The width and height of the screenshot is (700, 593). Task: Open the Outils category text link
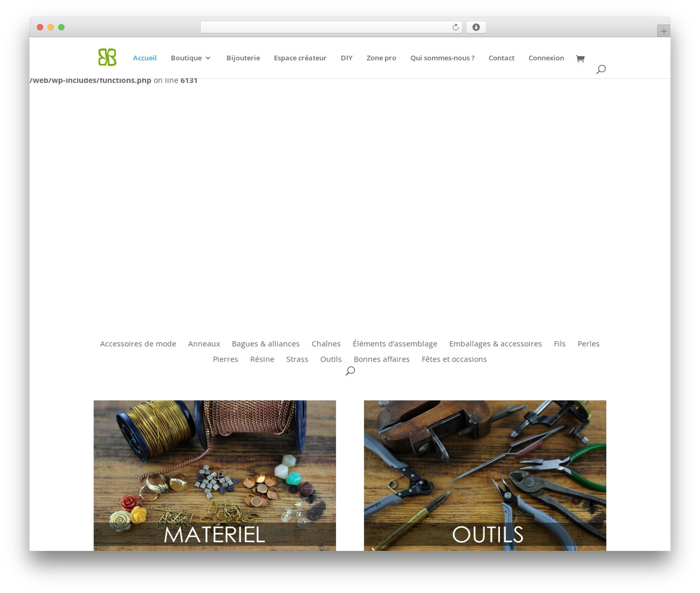coord(331,359)
